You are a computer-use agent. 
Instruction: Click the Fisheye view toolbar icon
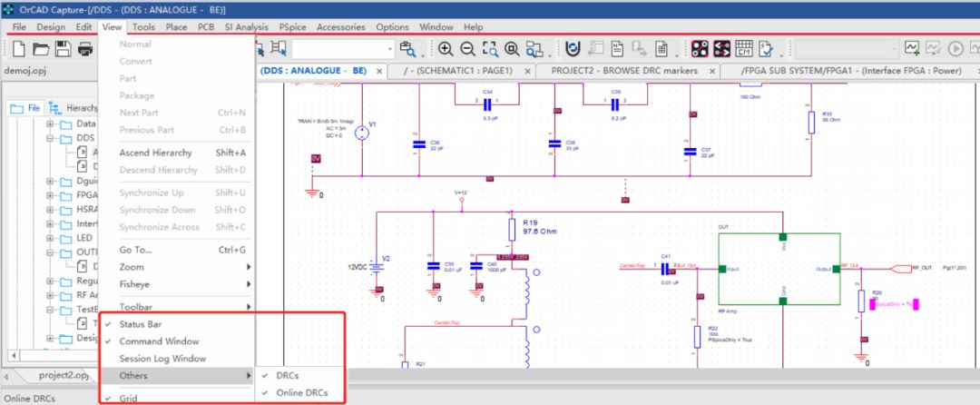534,49
